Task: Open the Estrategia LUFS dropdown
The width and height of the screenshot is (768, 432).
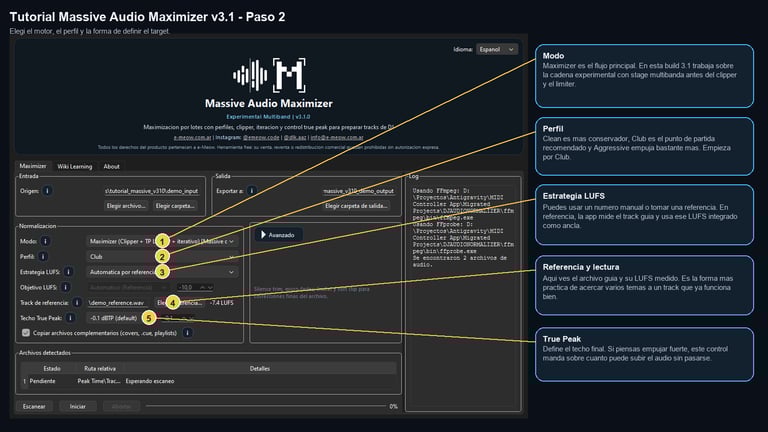Action: (x=162, y=272)
